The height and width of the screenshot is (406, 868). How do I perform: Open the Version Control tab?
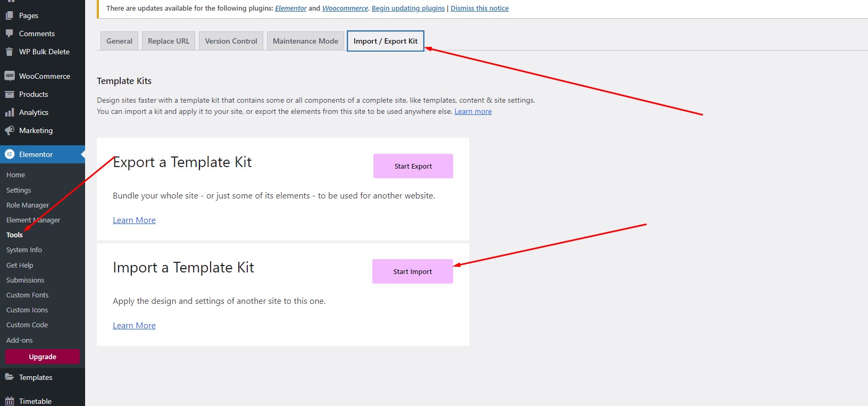231,41
